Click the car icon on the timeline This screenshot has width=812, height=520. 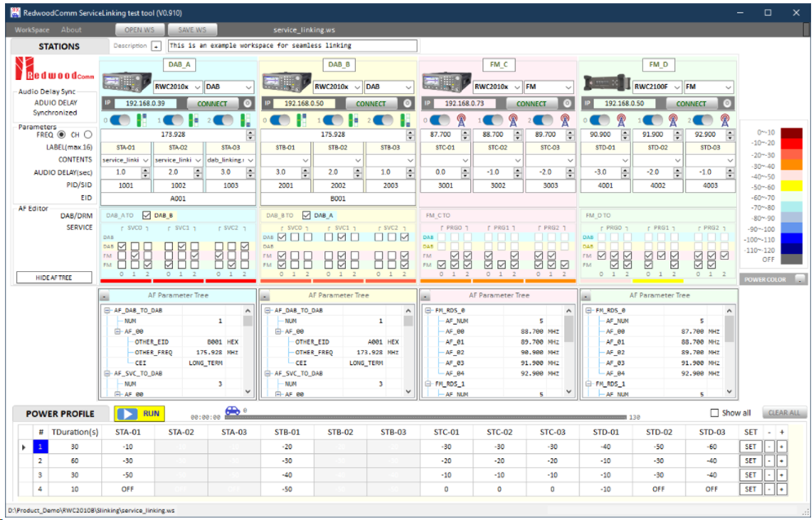pyautogui.click(x=233, y=411)
